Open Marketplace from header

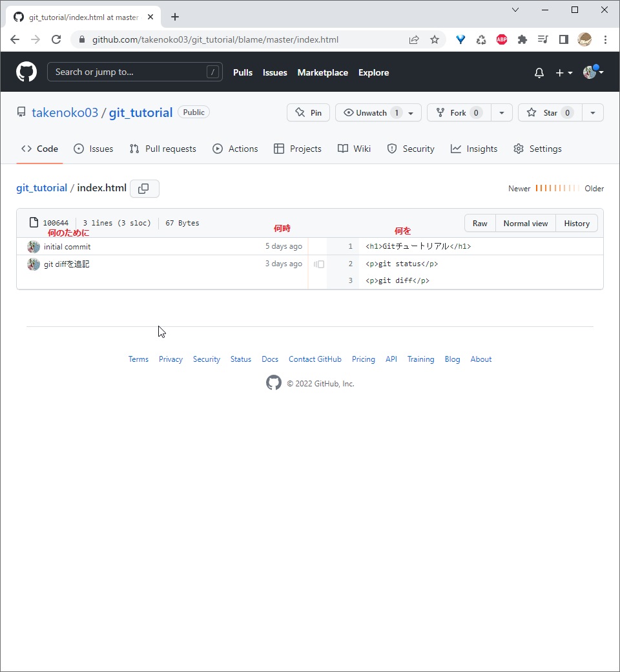323,73
